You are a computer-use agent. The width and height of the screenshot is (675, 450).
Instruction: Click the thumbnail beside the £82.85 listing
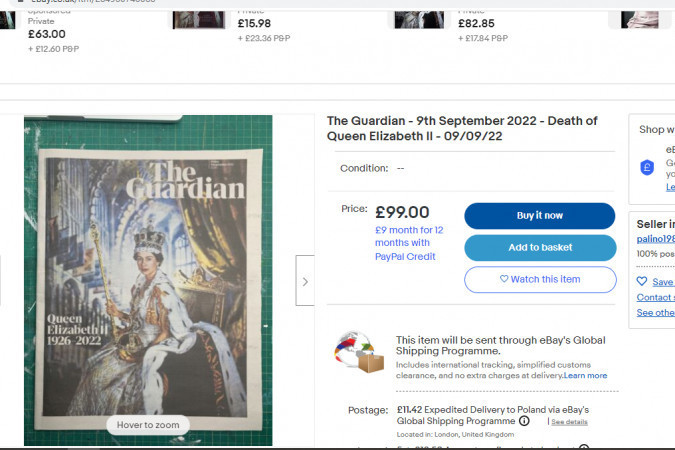coord(417,15)
